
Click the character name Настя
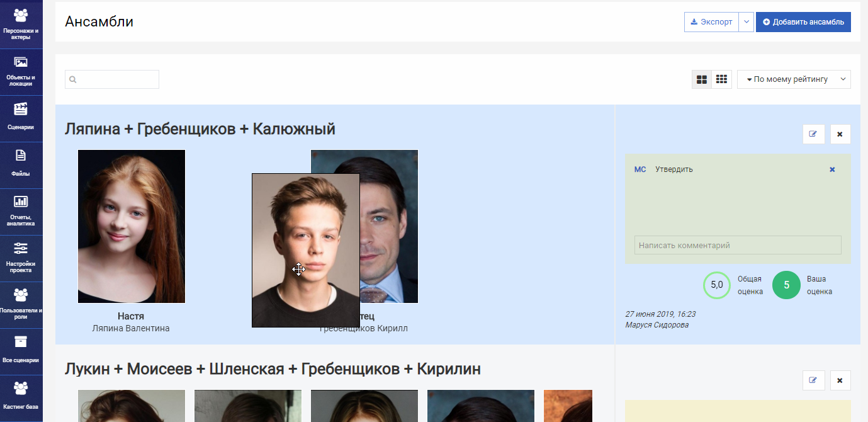coord(131,316)
